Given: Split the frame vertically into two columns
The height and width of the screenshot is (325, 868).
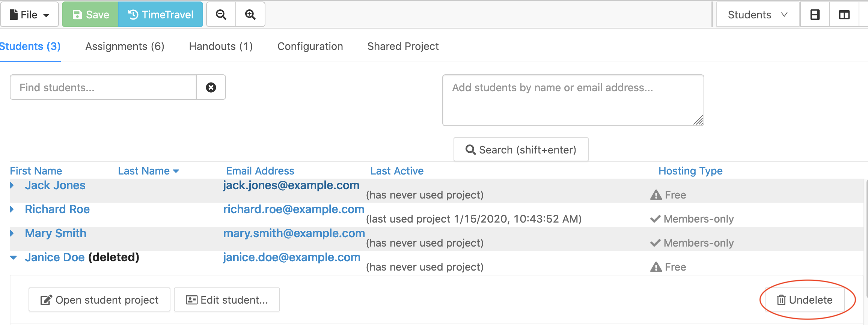Looking at the screenshot, I should coord(844,15).
